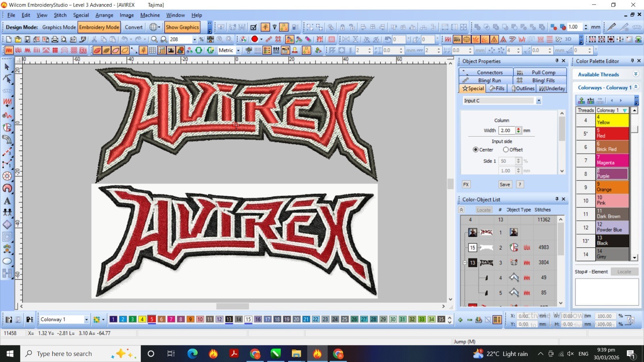Toggle Embroidery Mode
The height and width of the screenshot is (362, 644).
(99, 27)
